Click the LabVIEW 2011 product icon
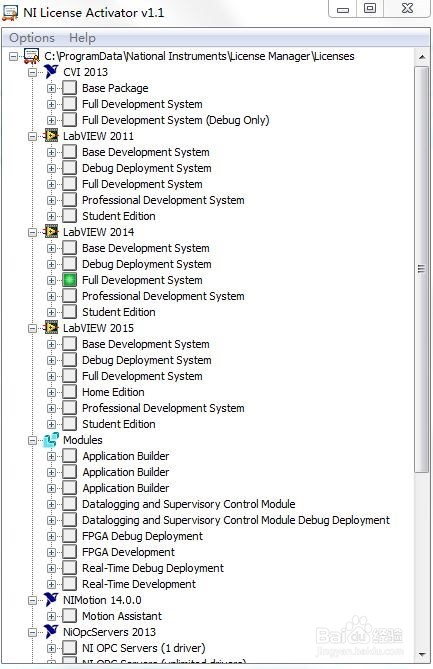433x669 pixels. (x=51, y=136)
